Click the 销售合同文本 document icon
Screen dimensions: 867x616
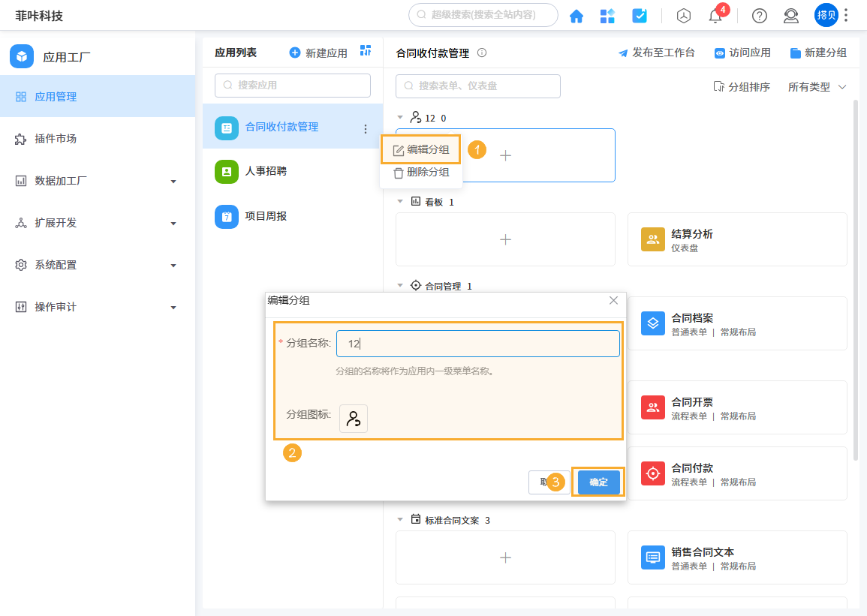(652, 557)
